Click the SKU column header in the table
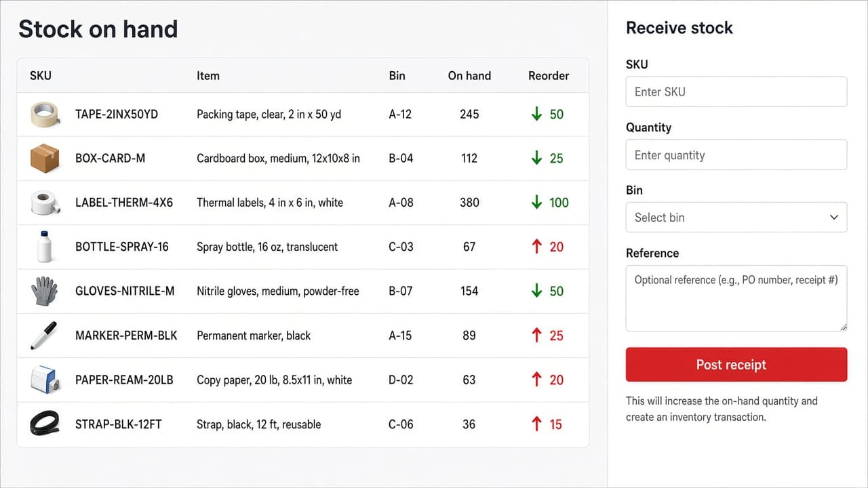The image size is (868, 488). [41, 76]
